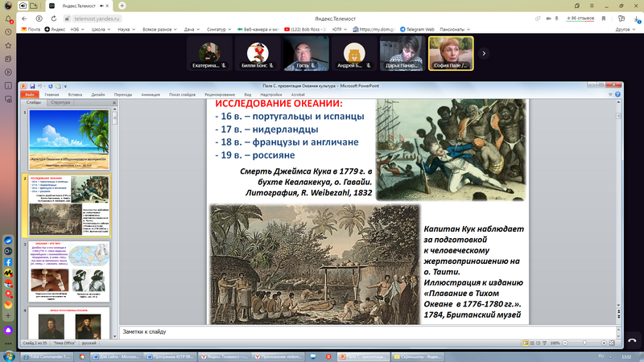Open the Дизайн ribbon tab
644x362 pixels.
tap(97, 94)
